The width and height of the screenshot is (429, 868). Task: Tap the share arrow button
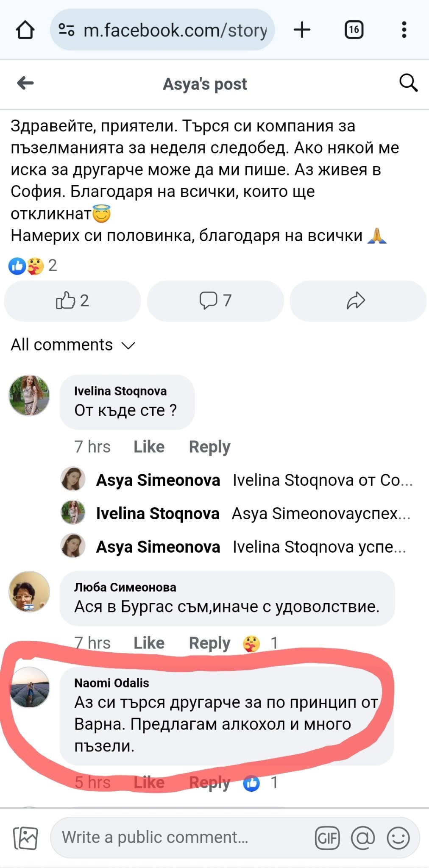(357, 301)
